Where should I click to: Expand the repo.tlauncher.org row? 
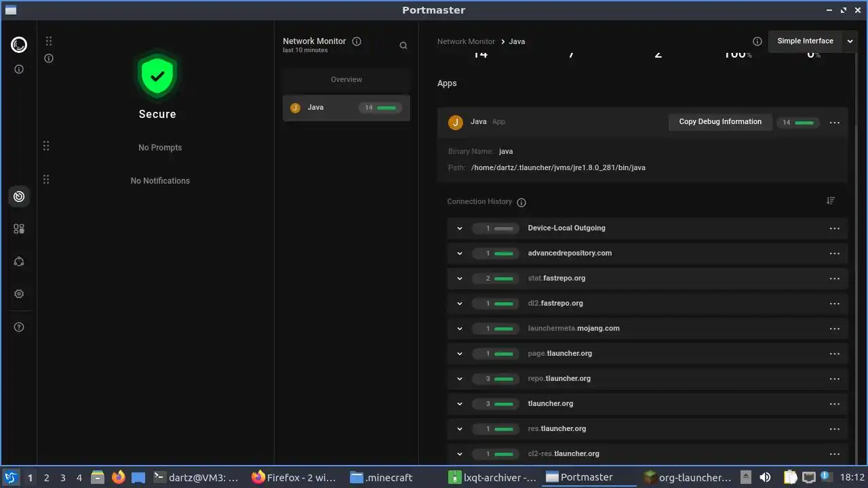click(459, 379)
